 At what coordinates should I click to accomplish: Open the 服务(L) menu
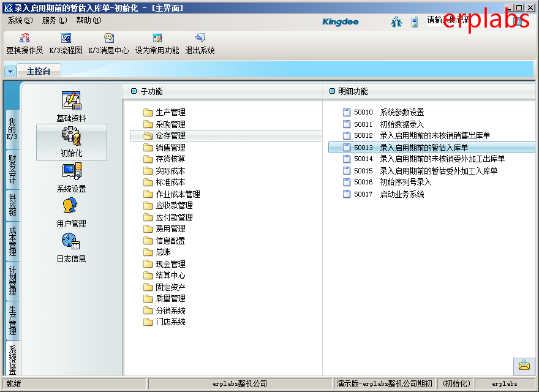pyautogui.click(x=55, y=21)
